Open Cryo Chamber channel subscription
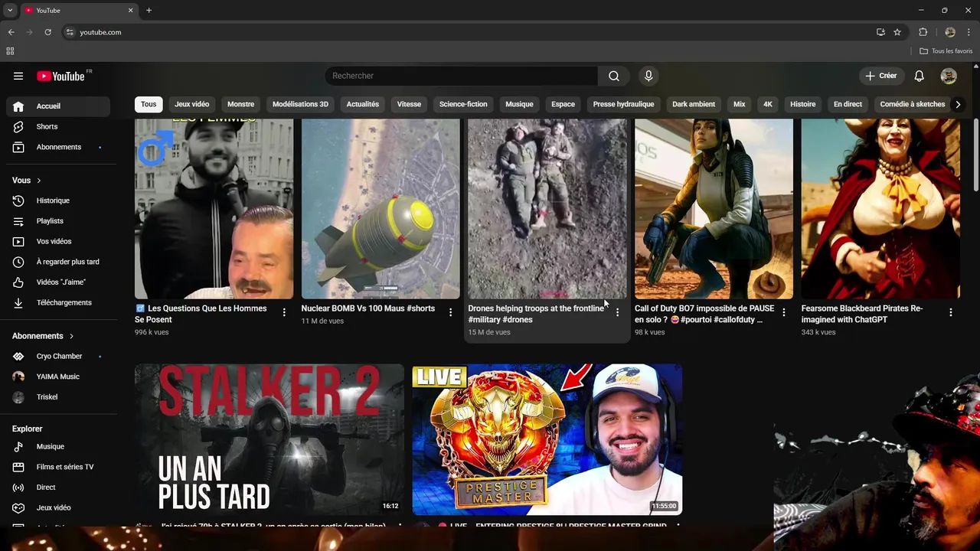 (x=58, y=356)
